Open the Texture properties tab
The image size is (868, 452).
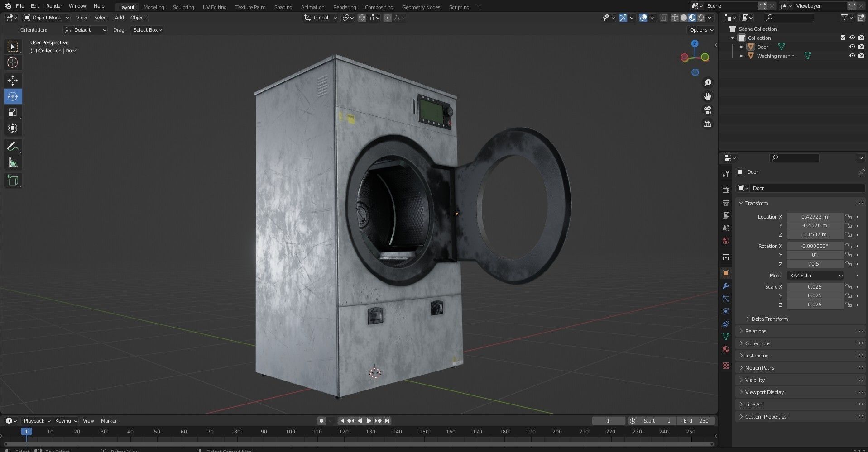coord(726,366)
